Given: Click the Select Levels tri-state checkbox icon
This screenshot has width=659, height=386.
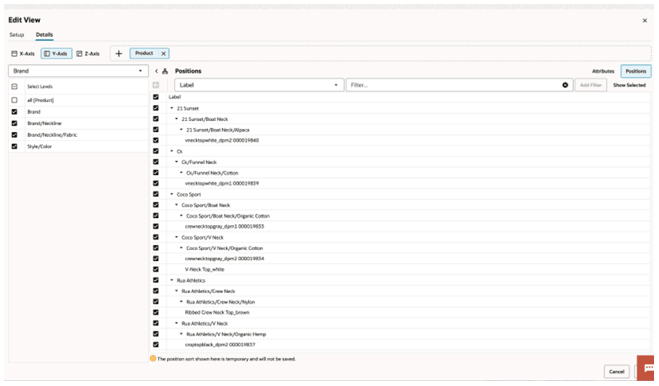Looking at the screenshot, I should pos(14,87).
